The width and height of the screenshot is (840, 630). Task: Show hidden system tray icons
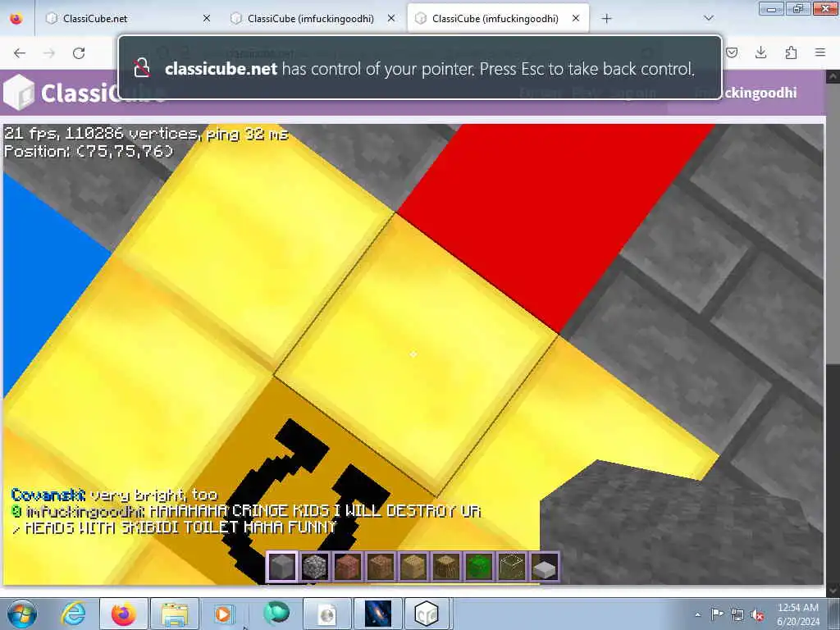pyautogui.click(x=697, y=614)
